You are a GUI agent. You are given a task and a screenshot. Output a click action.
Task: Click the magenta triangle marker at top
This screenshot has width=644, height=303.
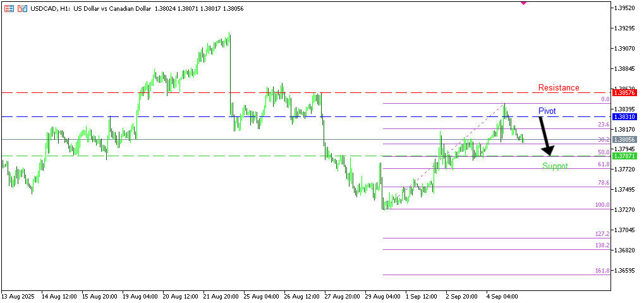[523, 3]
